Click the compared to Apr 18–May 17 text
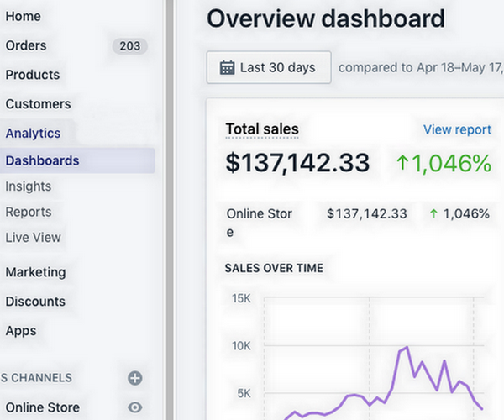This screenshot has width=504, height=420. 421,67
